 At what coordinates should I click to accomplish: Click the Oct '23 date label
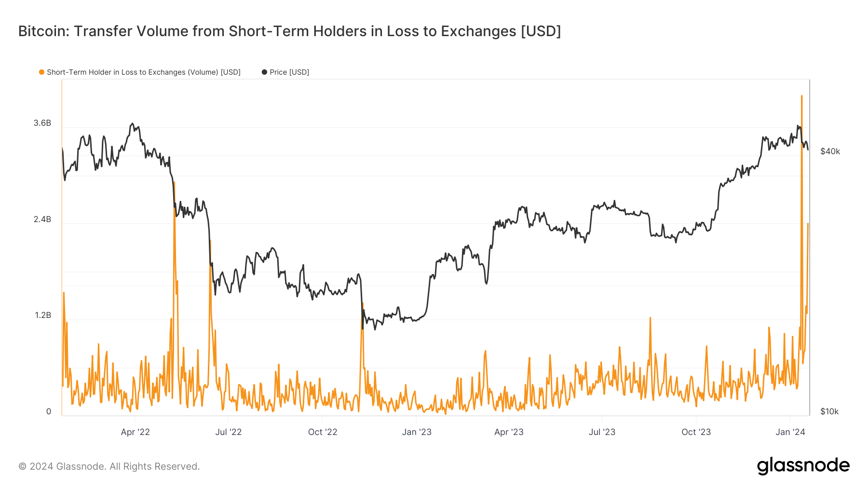click(696, 432)
